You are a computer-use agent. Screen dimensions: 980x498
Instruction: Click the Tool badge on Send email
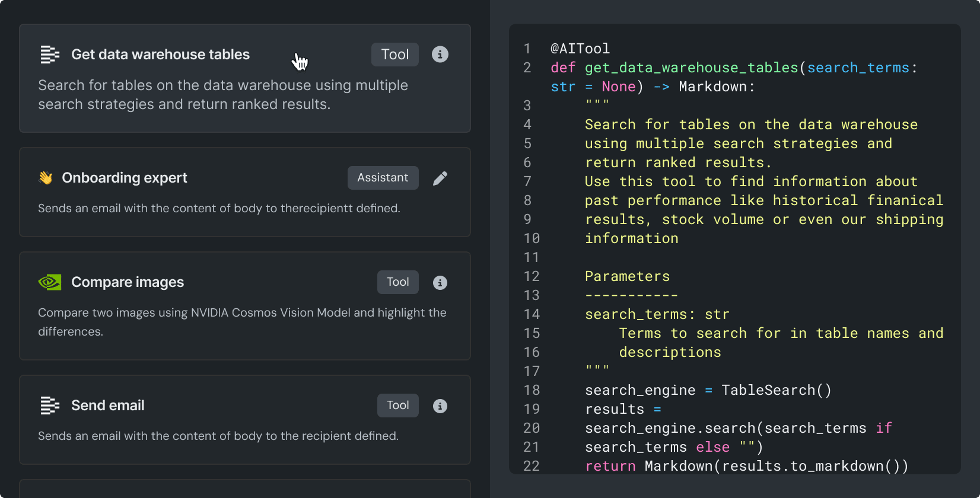point(398,406)
